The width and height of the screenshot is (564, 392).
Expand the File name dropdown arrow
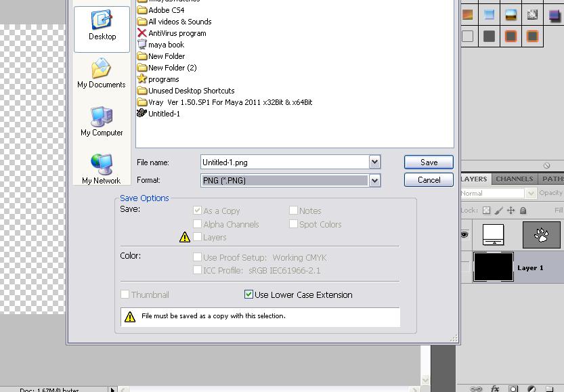[374, 162]
